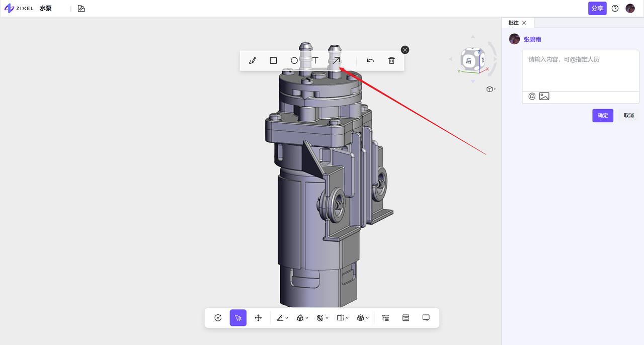Click the @ mention icon
This screenshot has height=345, width=644.
point(532,96)
